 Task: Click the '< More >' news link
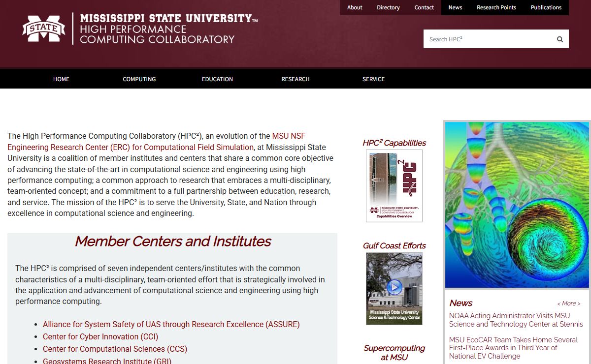(x=569, y=303)
